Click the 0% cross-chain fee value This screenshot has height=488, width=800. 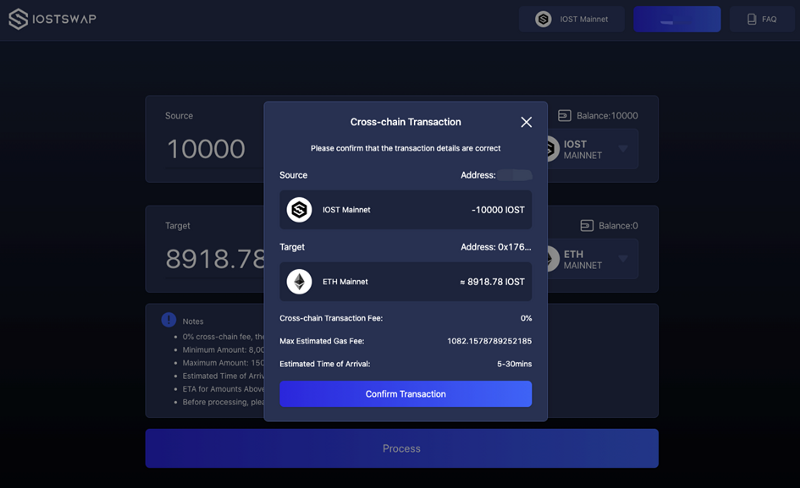526,318
